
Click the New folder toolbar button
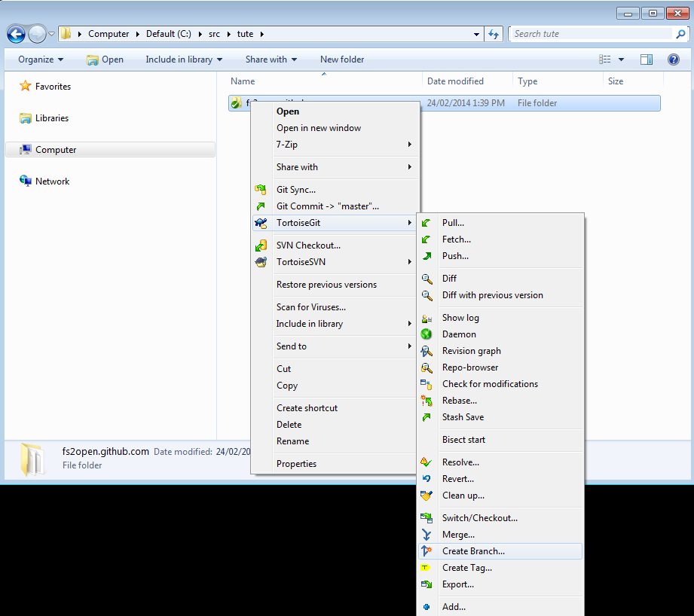(x=341, y=59)
